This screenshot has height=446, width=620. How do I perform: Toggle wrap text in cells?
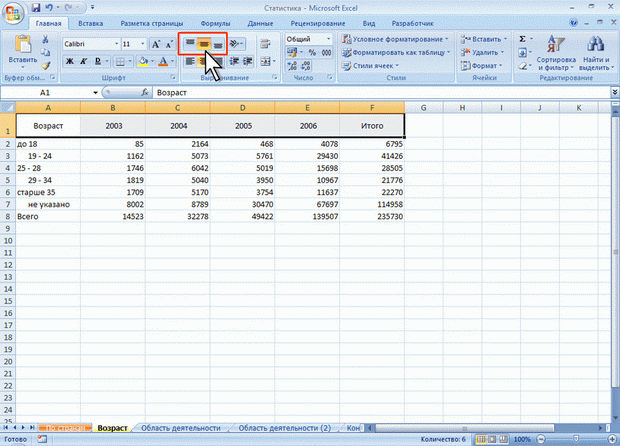pos(265,43)
